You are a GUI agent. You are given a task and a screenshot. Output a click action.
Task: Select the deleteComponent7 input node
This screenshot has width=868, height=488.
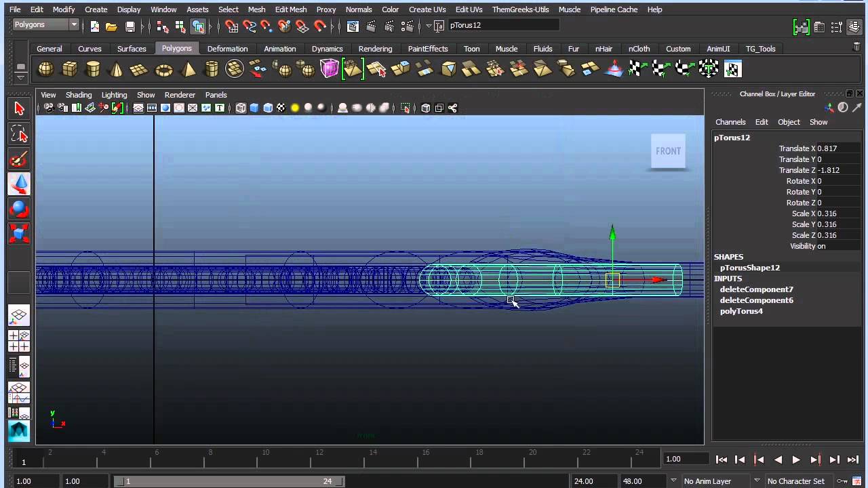pos(756,289)
